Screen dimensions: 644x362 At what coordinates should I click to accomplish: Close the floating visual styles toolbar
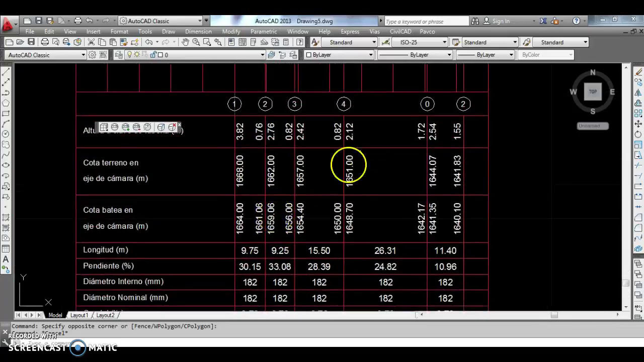coord(179,124)
